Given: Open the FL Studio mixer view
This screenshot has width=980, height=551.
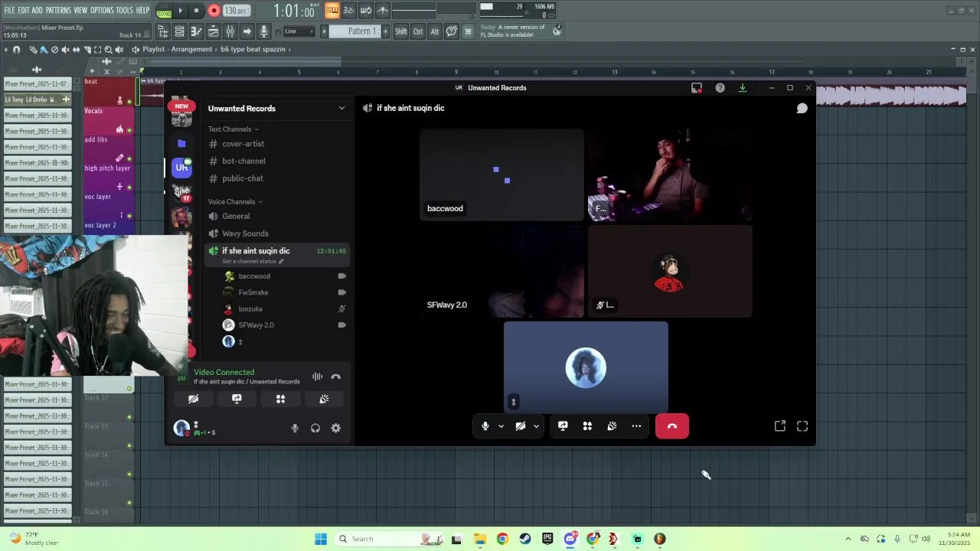Looking at the screenshot, I should click(230, 31).
